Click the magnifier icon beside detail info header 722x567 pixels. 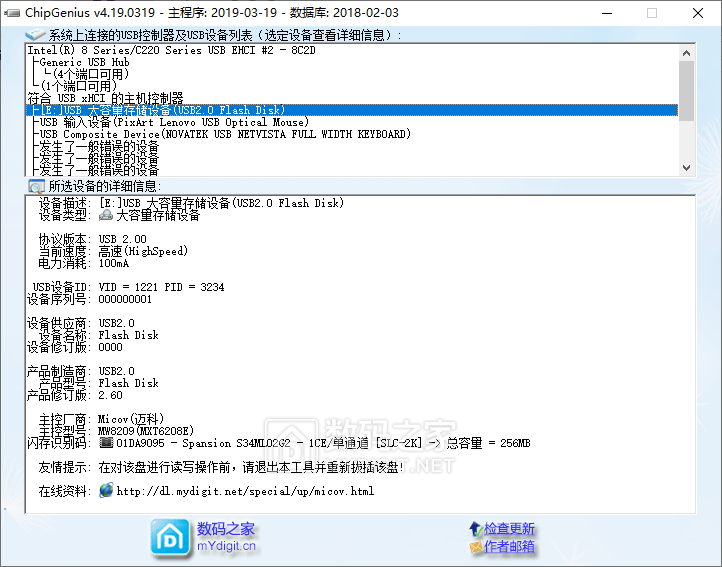[x=36, y=186]
